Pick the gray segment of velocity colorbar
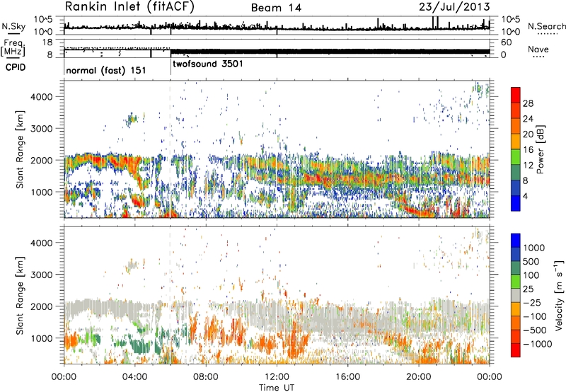The height and width of the screenshot is (392, 566). (x=516, y=296)
